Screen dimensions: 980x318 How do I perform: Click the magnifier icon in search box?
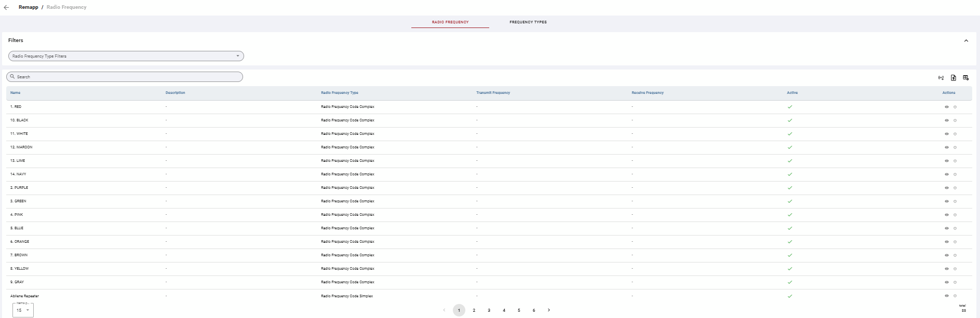point(12,77)
